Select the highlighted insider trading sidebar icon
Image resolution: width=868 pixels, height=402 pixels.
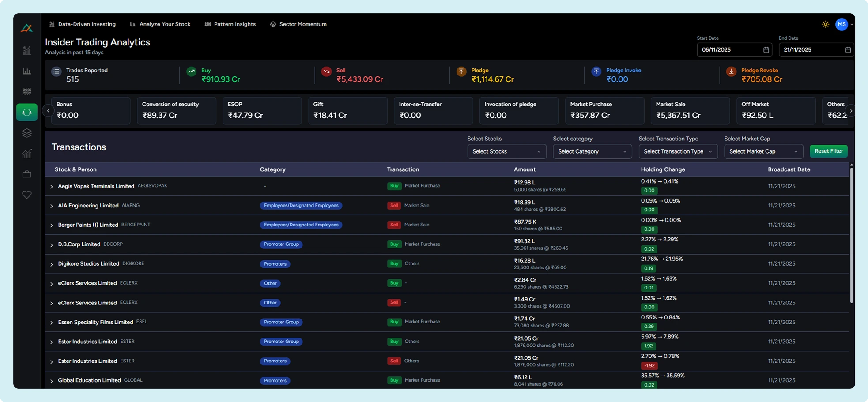(27, 112)
